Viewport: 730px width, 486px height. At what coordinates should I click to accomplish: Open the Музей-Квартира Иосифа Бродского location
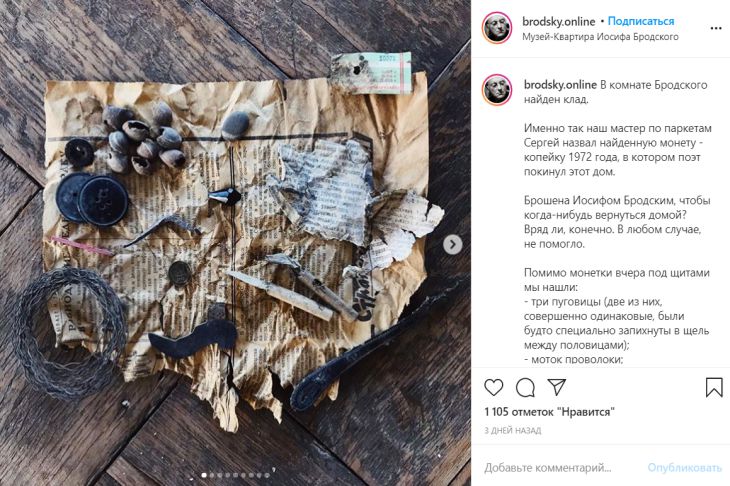[x=600, y=37]
